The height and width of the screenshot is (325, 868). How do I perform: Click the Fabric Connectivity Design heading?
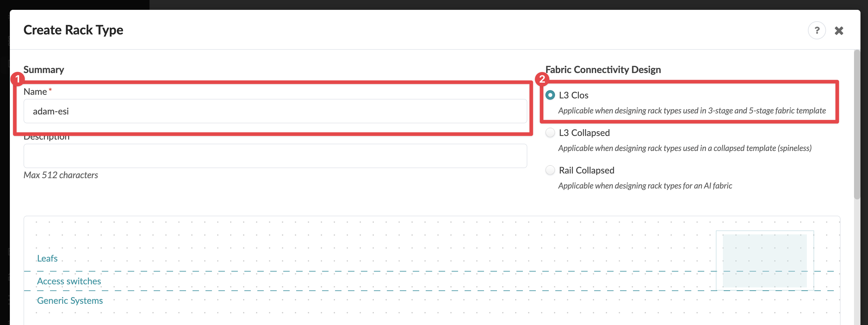click(x=603, y=70)
